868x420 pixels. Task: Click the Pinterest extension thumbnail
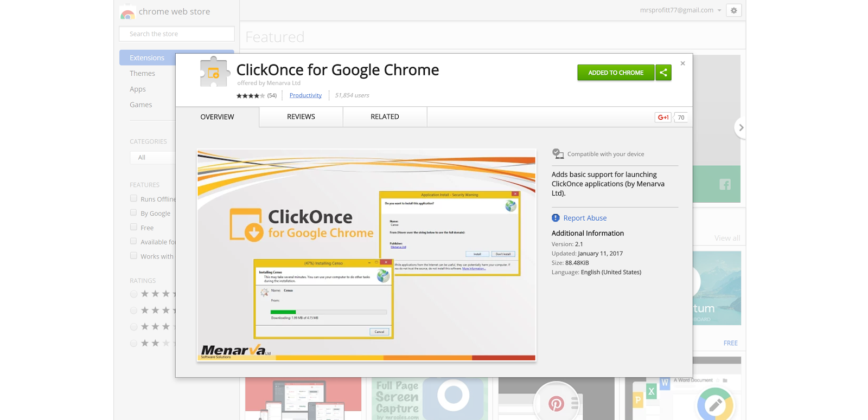click(x=556, y=399)
